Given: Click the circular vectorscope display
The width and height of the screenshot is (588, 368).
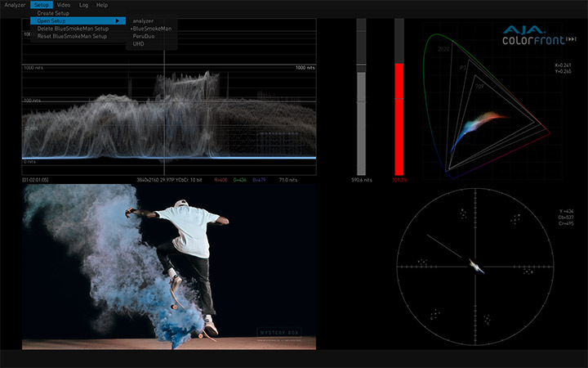Looking at the screenshot, I should 472,267.
